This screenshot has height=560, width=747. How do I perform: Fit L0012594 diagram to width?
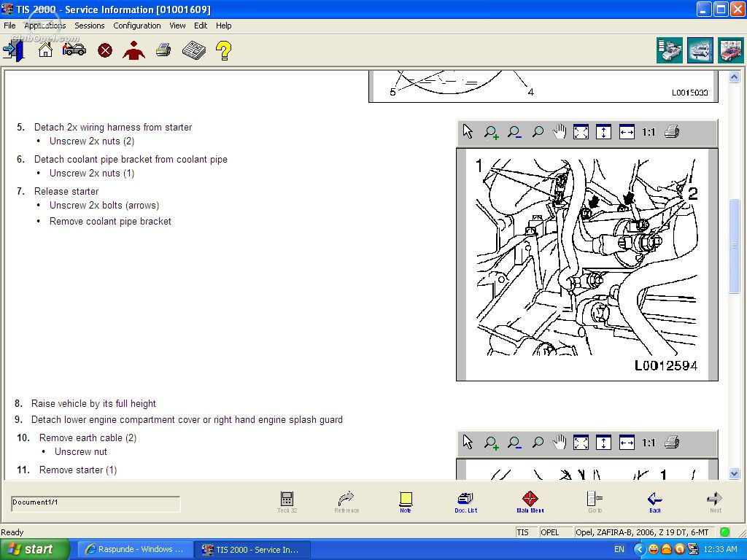(x=627, y=132)
